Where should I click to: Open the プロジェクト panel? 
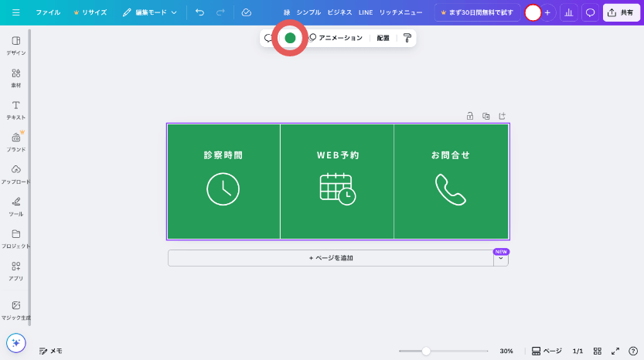(x=15, y=238)
